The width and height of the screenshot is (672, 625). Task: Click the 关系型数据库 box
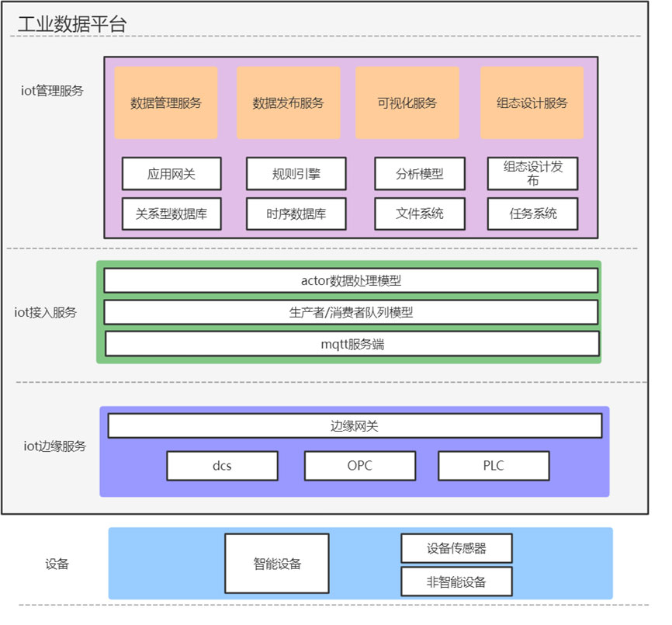click(171, 214)
